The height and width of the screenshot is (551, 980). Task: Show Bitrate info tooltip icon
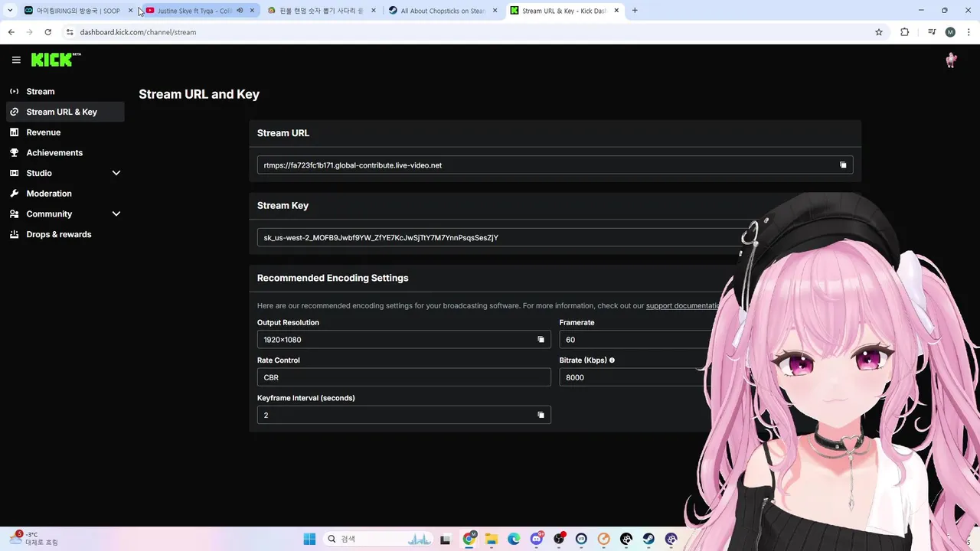pyautogui.click(x=612, y=360)
